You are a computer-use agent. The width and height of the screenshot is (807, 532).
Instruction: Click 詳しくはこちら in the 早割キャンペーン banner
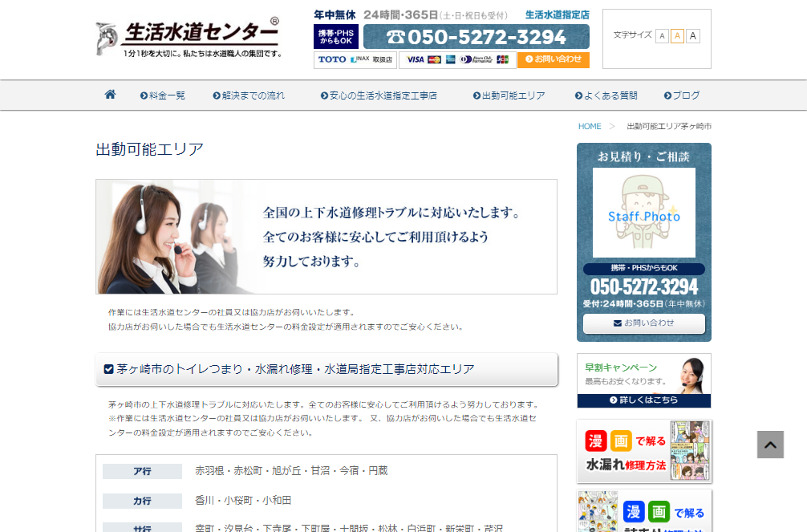coord(643,400)
